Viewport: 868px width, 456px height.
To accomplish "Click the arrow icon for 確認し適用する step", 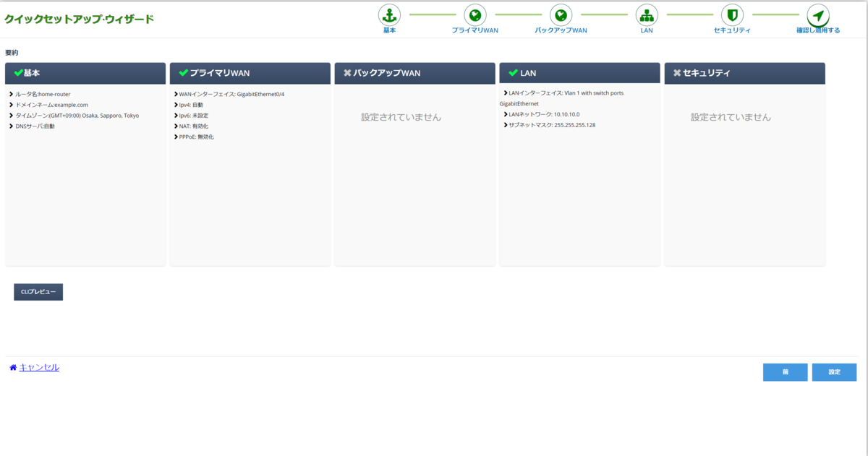I will (818, 15).
